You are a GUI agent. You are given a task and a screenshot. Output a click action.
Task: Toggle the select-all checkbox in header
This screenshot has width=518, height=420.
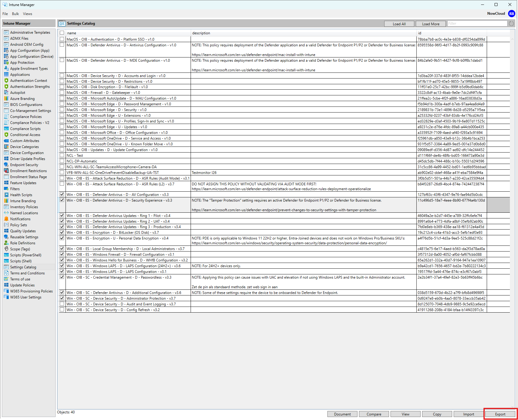click(x=62, y=33)
